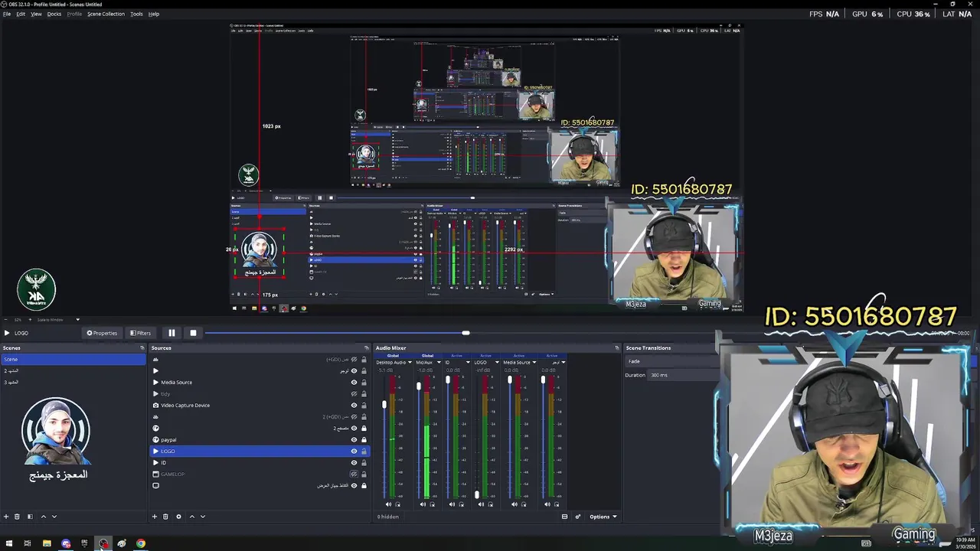Image resolution: width=980 pixels, height=551 pixels.
Task: Stop the LOGO media playback
Action: click(193, 333)
